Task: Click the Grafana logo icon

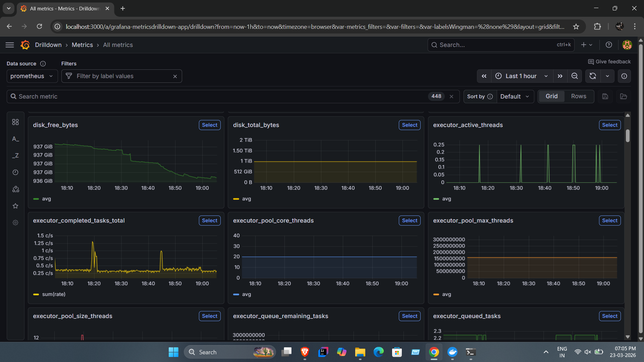Action: 25,45
